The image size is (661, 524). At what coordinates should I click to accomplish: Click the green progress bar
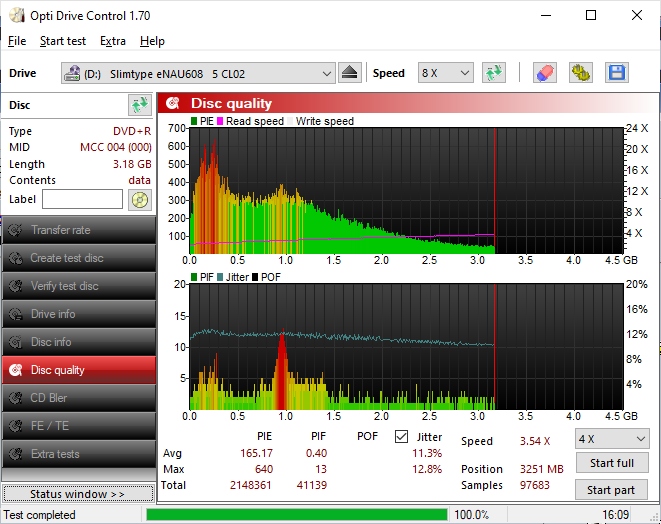(x=296, y=515)
